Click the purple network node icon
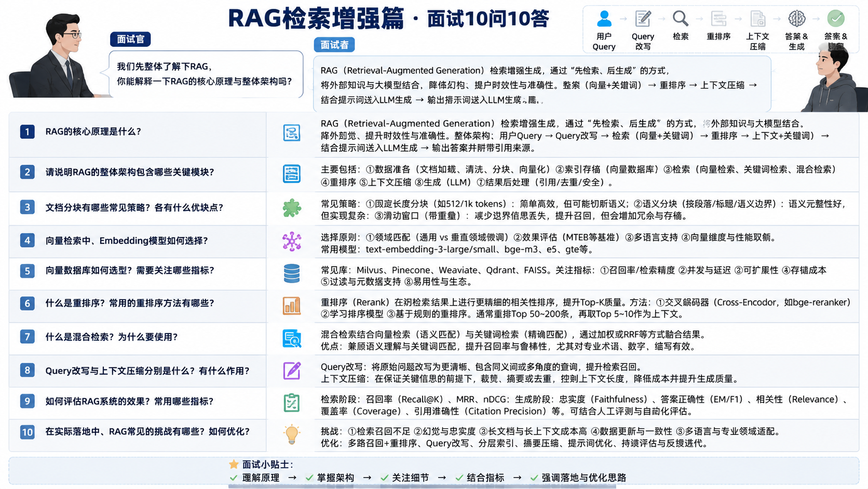Screen dimensions: 868x489 tap(292, 241)
